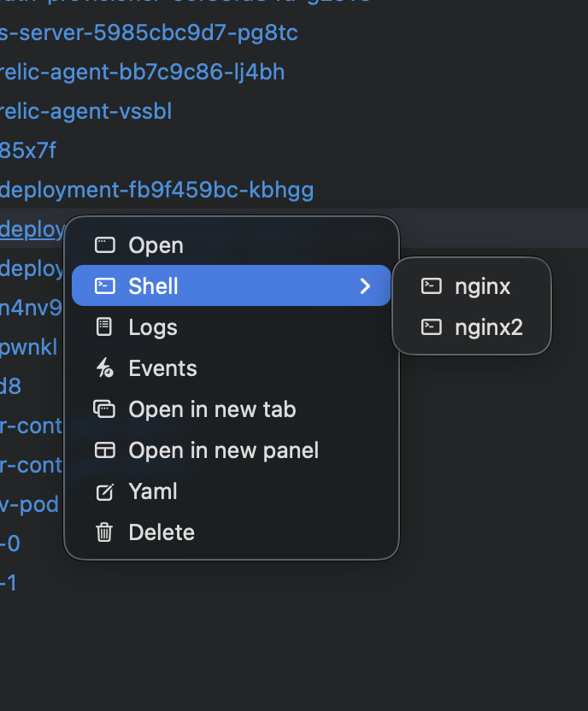Click the relic-agent-vssbl pod link
The width and height of the screenshot is (588, 711).
86,111
